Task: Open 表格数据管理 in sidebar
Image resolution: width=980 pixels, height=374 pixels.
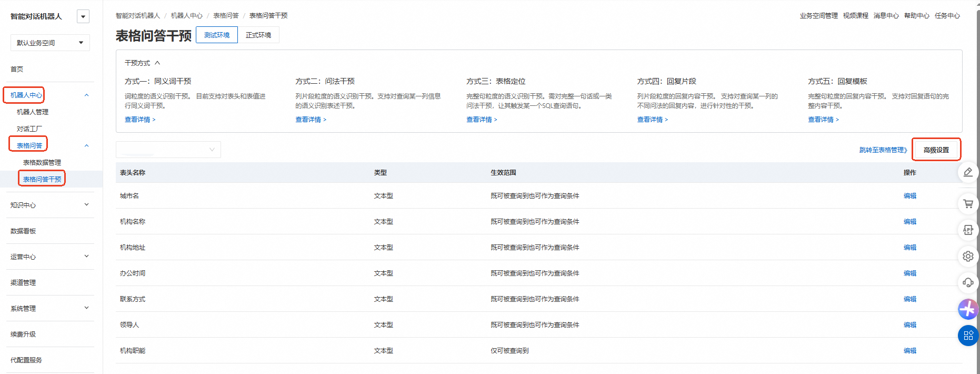Action: (x=42, y=162)
